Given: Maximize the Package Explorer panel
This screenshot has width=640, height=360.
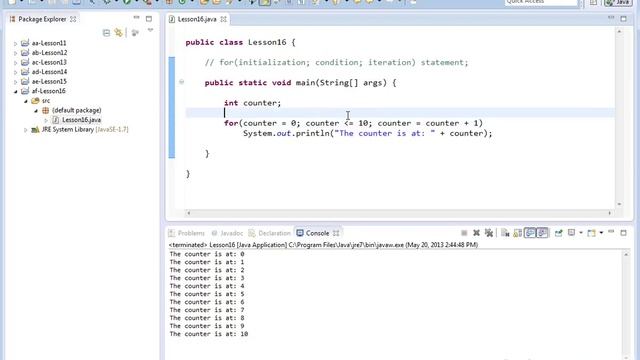Looking at the screenshot, I should click(x=149, y=19).
